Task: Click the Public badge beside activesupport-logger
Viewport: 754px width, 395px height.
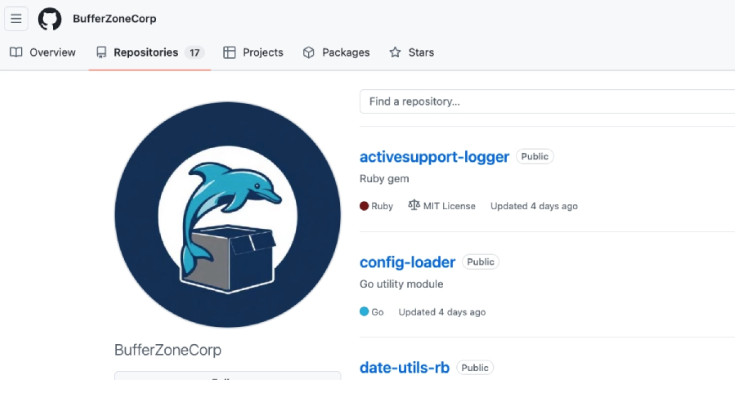Action: point(535,156)
